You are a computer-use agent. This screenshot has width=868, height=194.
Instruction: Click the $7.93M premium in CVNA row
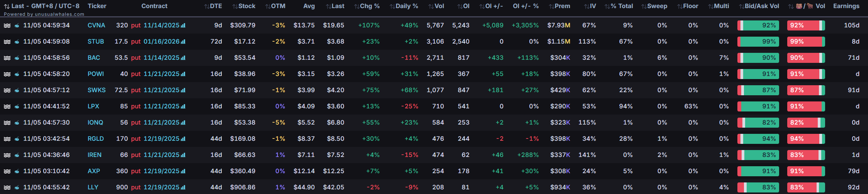pos(559,25)
